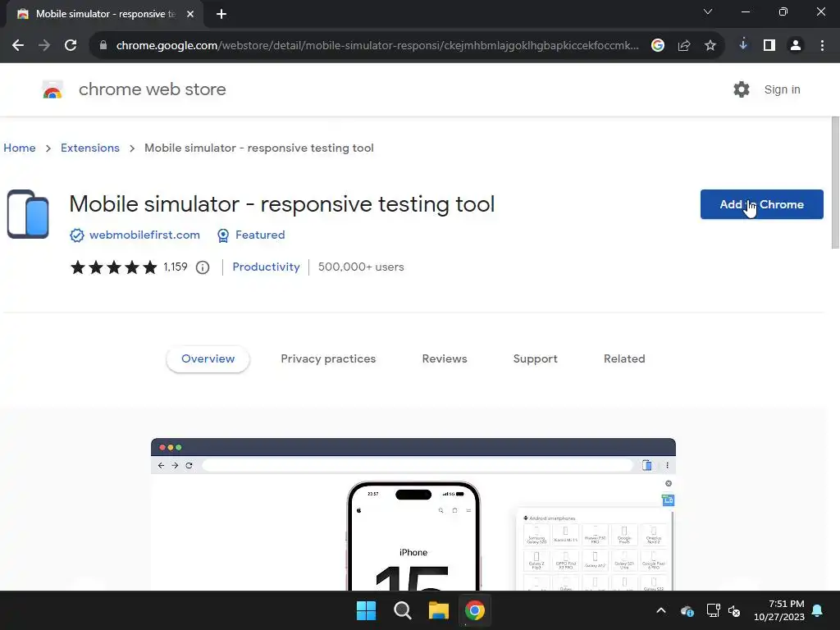Open Windows taskbar search
The width and height of the screenshot is (840, 630).
(402, 610)
